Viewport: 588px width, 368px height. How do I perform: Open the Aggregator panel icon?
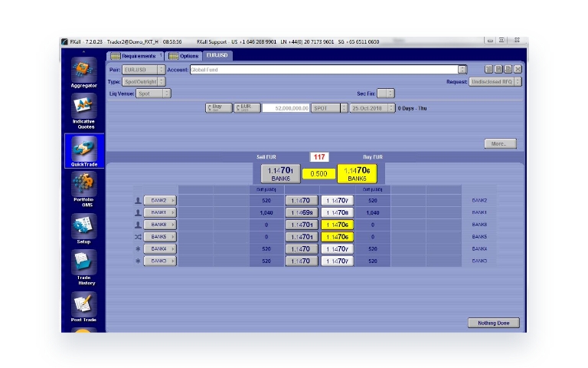(84, 70)
